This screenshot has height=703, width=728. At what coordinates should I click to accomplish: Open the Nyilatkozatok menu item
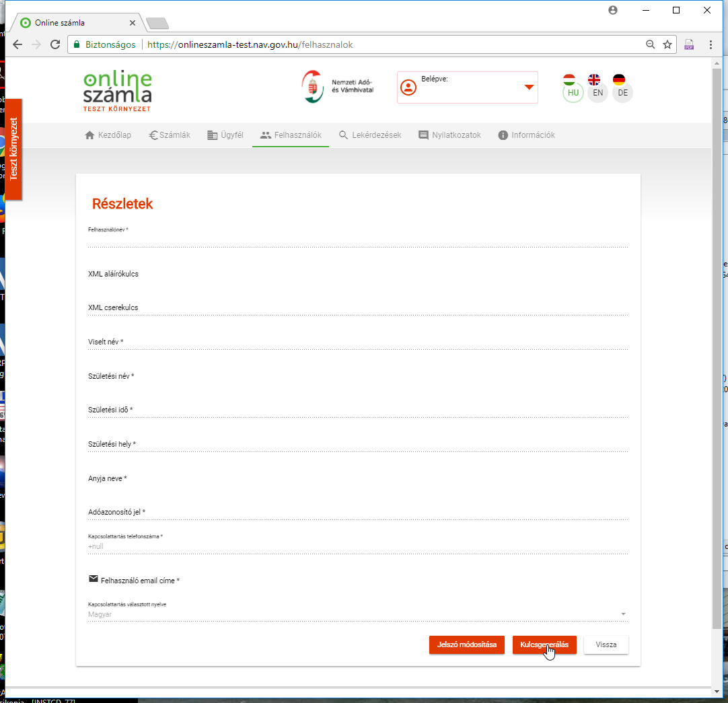[x=449, y=135]
